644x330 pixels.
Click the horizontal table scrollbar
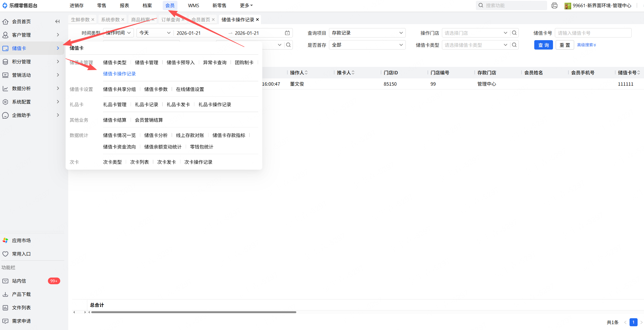point(194,312)
